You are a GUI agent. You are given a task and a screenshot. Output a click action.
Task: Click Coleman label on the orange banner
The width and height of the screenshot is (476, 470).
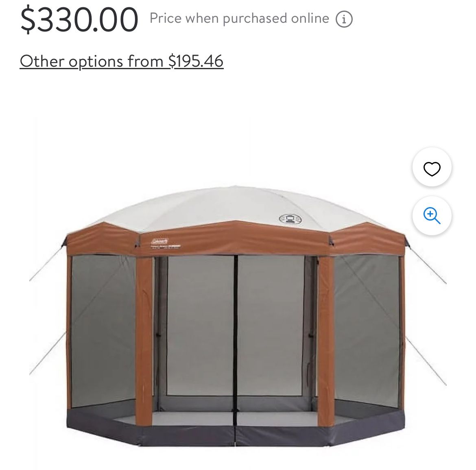coord(159,241)
